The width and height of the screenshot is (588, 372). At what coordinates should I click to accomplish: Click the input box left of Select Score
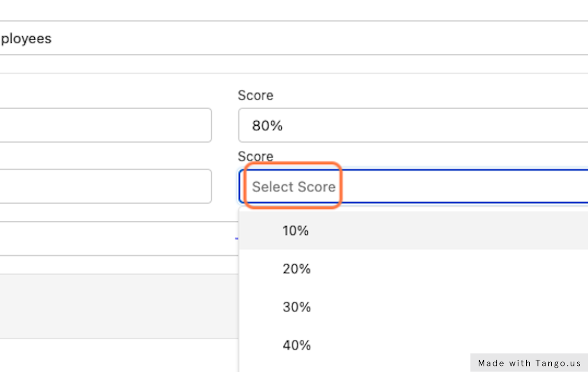point(105,186)
